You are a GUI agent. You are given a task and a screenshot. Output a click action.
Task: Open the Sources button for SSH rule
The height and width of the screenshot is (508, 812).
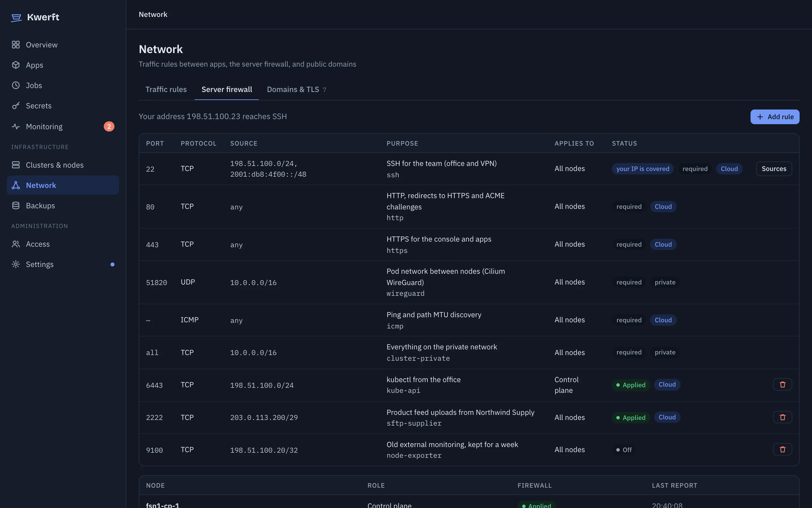[x=774, y=169]
